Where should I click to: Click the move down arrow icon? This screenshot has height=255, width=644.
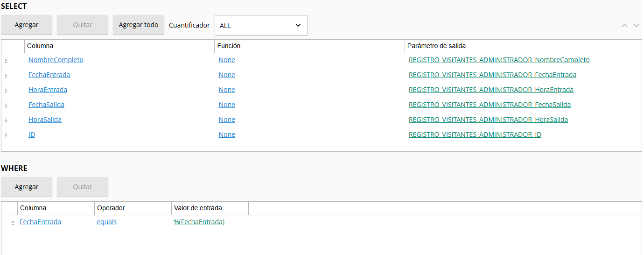pos(636,26)
